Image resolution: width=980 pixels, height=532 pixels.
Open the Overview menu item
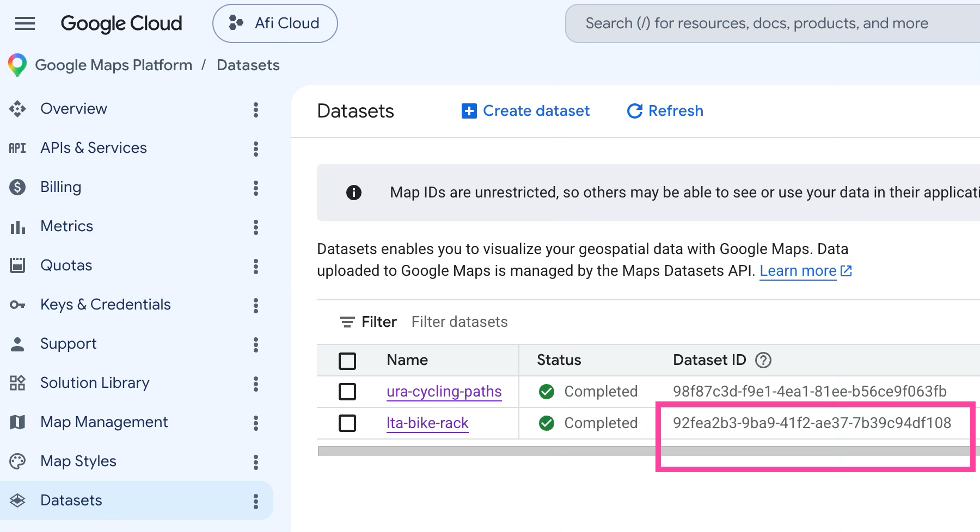73,109
